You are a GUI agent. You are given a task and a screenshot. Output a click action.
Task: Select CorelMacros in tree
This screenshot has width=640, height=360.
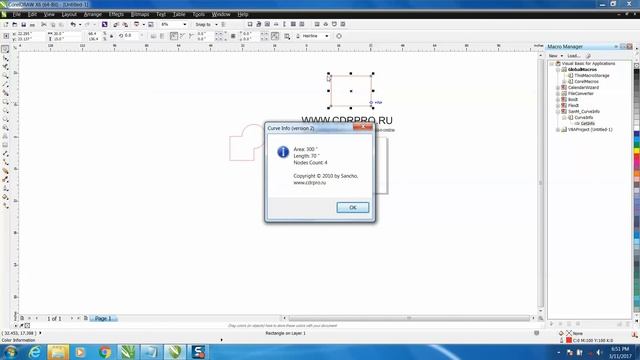pos(586,82)
